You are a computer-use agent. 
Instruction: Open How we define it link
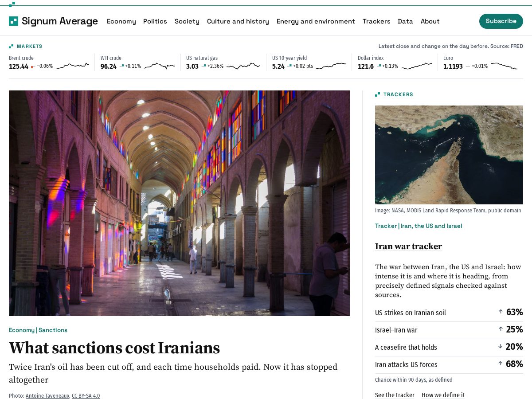(x=443, y=395)
